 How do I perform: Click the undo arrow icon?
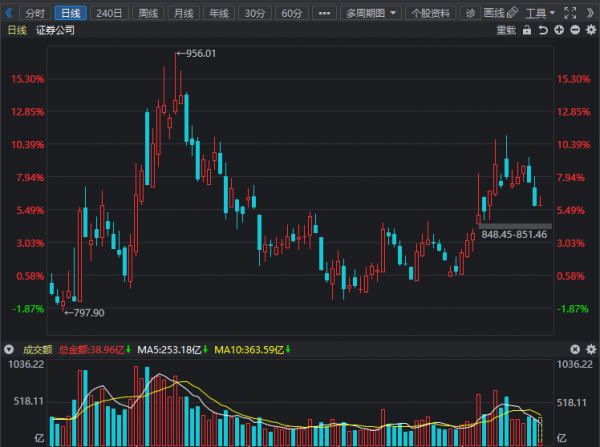[542, 31]
